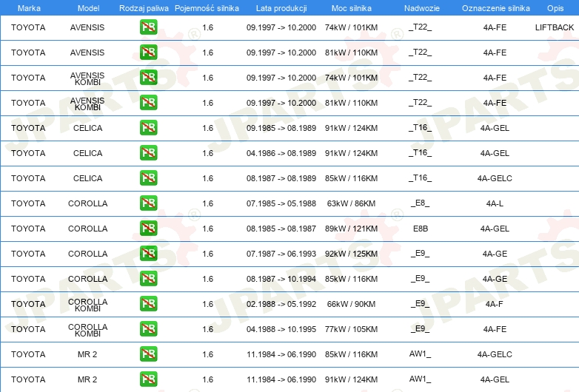
Task: Click the fuel icon for COROLLA 08.1987 -> 10.1994
Action: 148,278
